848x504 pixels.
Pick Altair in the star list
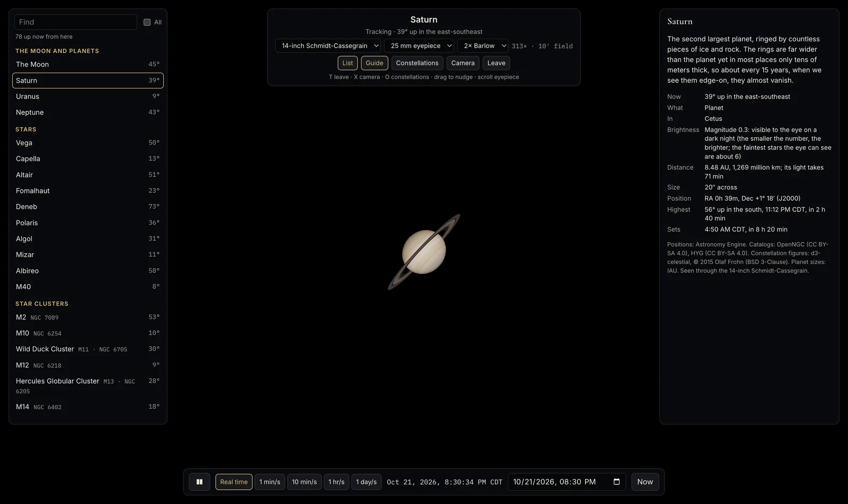coord(88,175)
